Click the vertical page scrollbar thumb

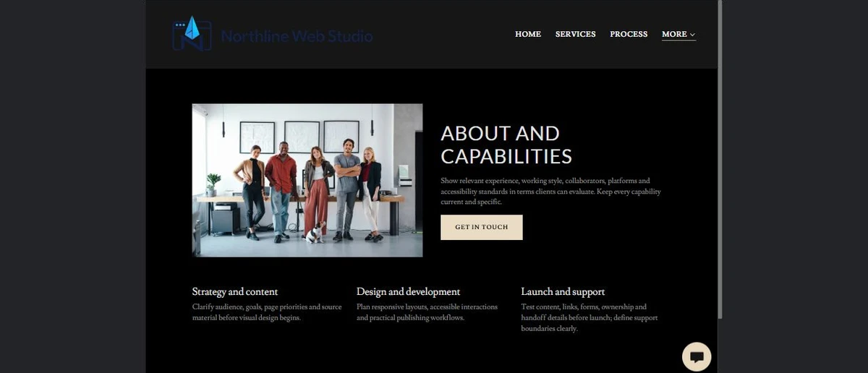point(720,159)
